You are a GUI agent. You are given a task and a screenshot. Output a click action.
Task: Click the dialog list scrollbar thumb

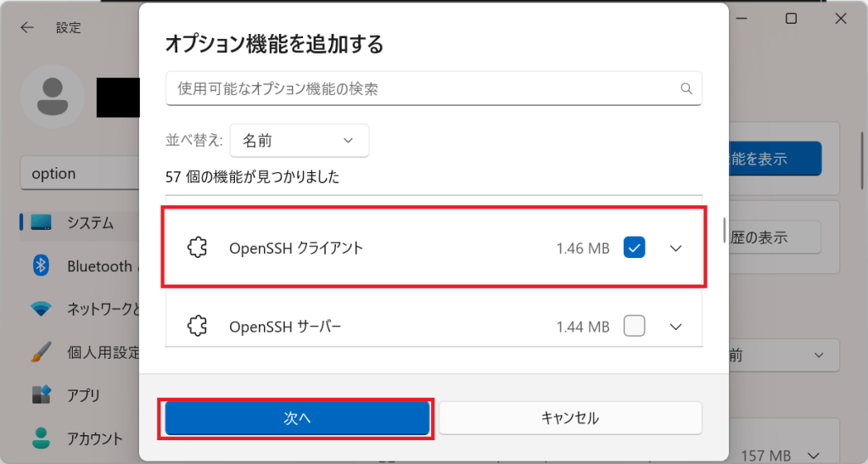(x=724, y=230)
